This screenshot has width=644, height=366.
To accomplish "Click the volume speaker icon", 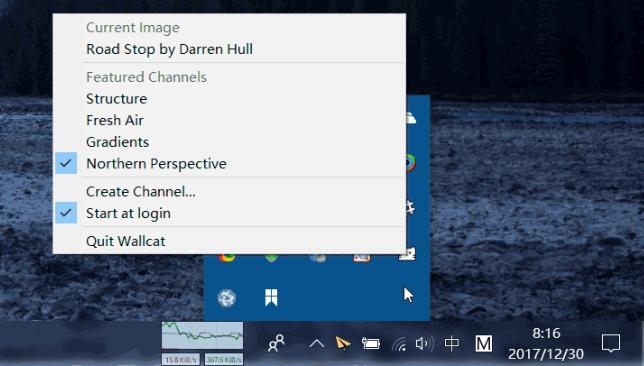I will point(424,343).
